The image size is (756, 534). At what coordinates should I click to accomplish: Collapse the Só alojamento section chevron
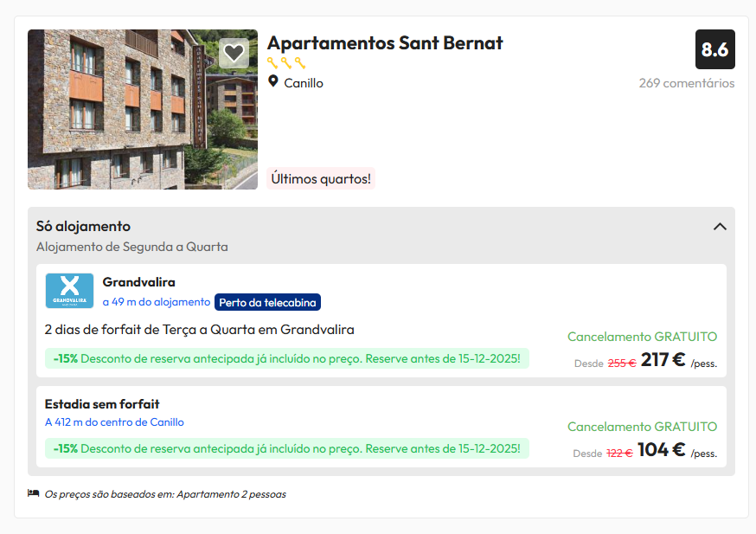point(720,227)
